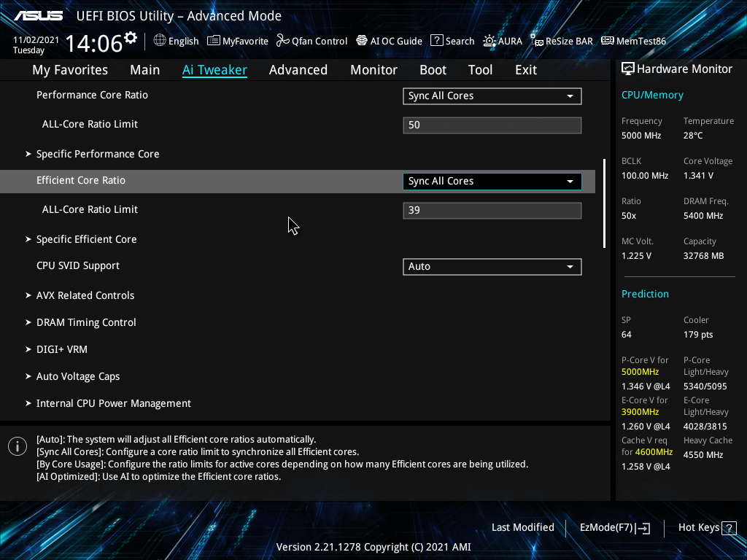Open CPU SVID Support dropdown

point(492,266)
